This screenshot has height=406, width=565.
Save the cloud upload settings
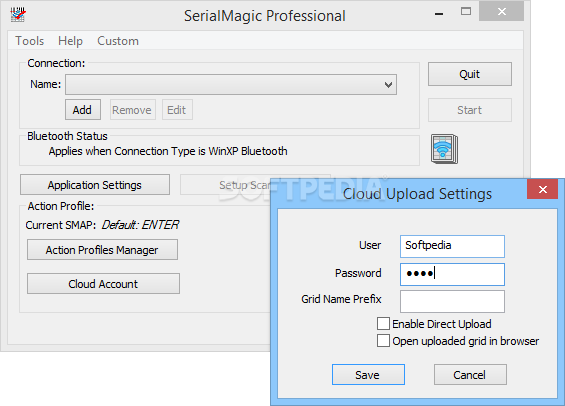[368, 374]
